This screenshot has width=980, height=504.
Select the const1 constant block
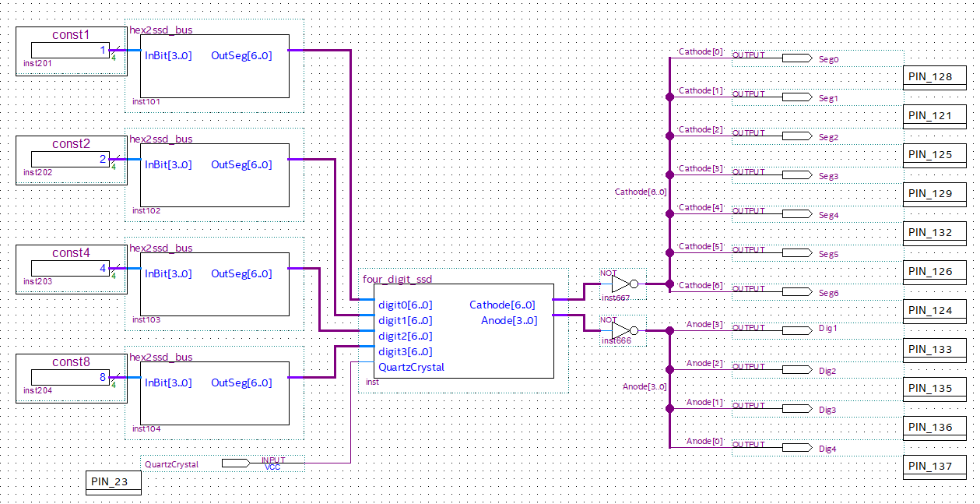point(71,51)
